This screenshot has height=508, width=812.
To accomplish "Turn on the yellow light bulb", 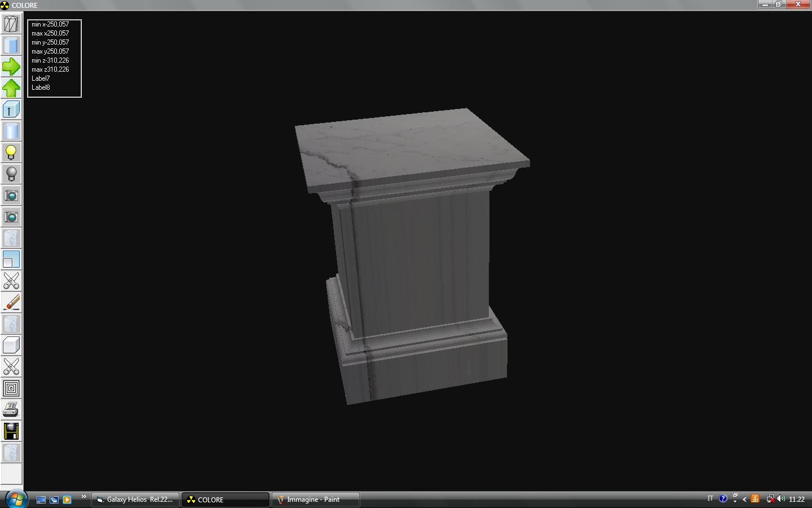I will (11, 152).
